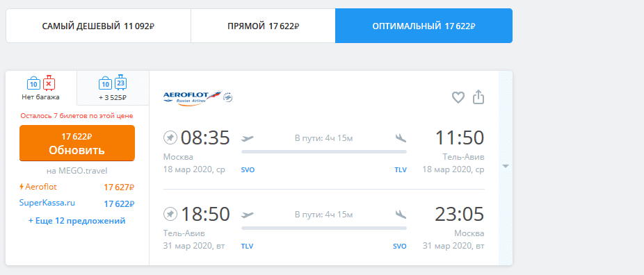The height and width of the screenshot is (275, 644).
Task: Click the landing plane icon for return flight
Action: point(401,215)
